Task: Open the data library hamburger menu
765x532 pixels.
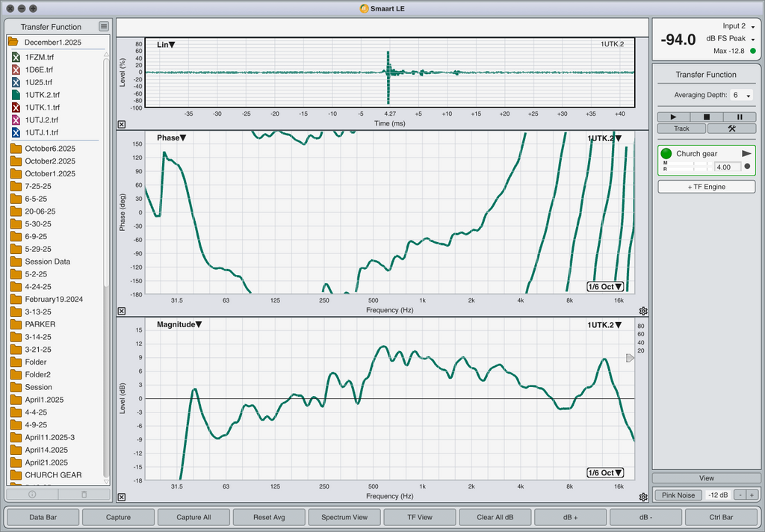Action: tap(104, 26)
